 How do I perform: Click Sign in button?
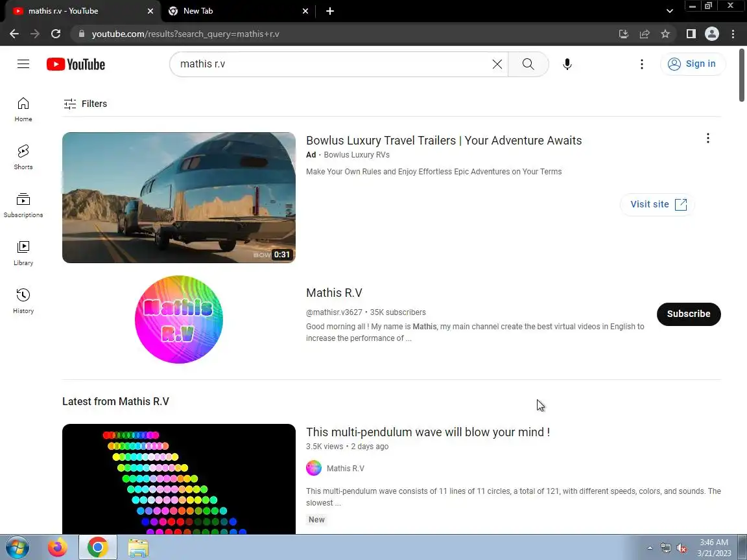[x=693, y=64]
